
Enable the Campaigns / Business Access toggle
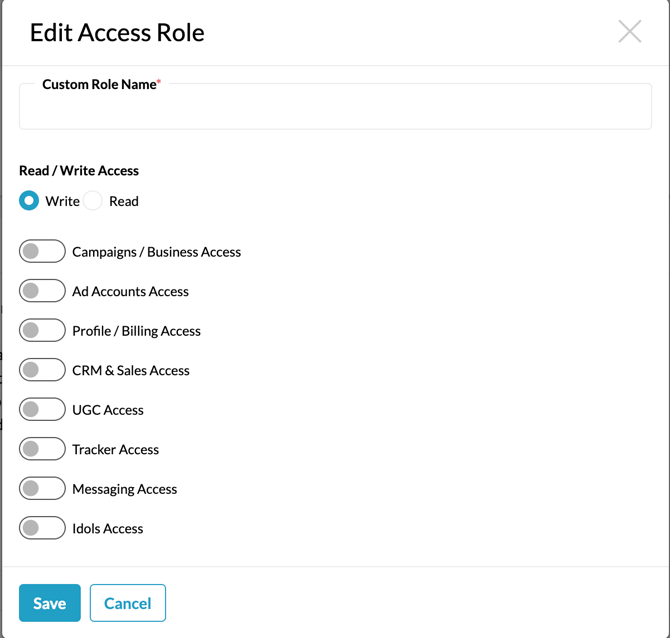(42, 252)
